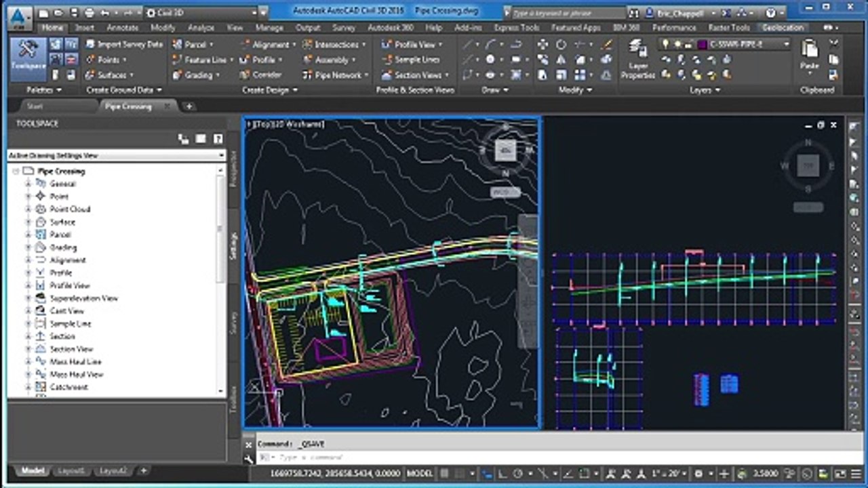Open the Toolspace palette button
The height and width of the screenshot is (488, 868).
(28, 59)
